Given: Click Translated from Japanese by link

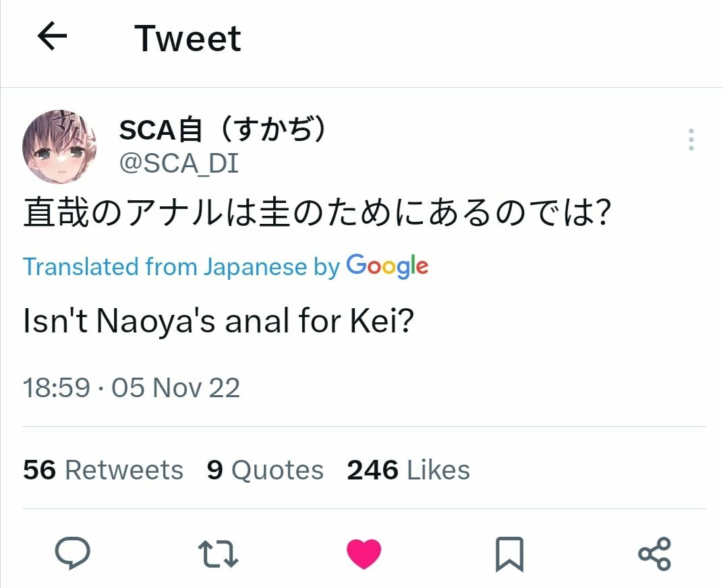Looking at the screenshot, I should [x=181, y=267].
